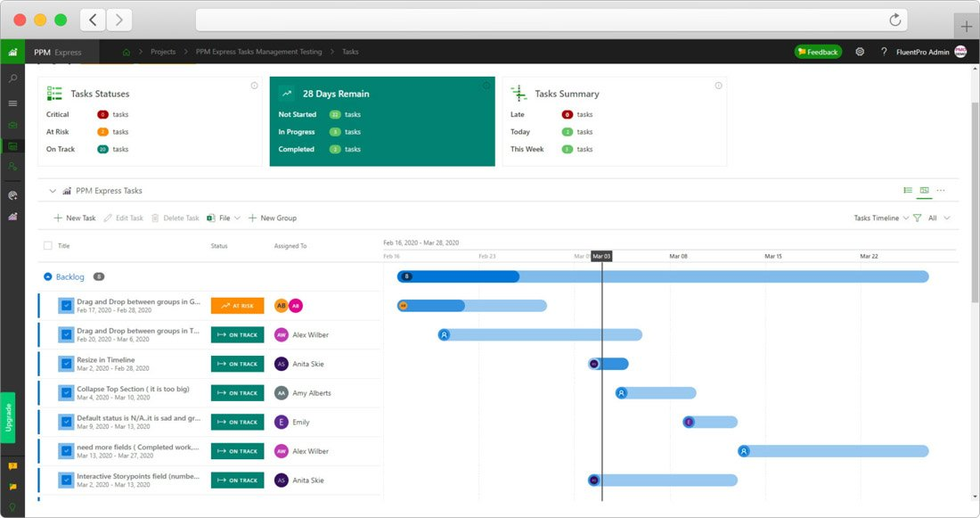
Task: Click the AB avatars in first task row
Action: coord(288,306)
